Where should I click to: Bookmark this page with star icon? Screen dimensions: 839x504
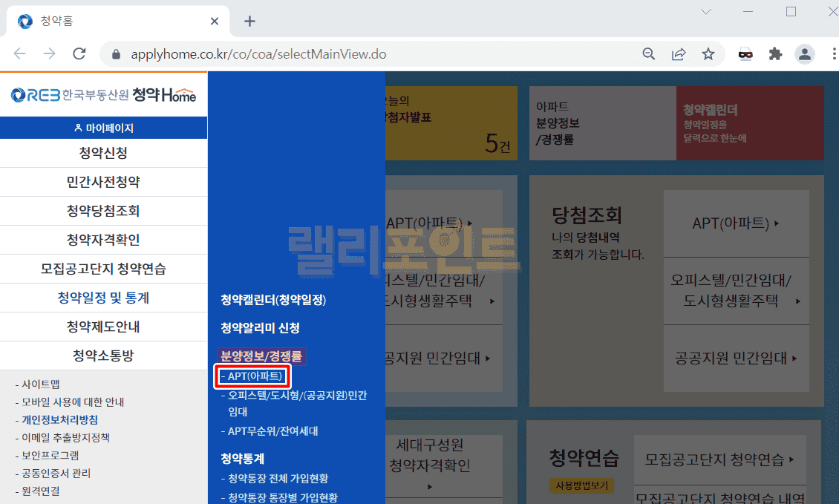coord(708,54)
